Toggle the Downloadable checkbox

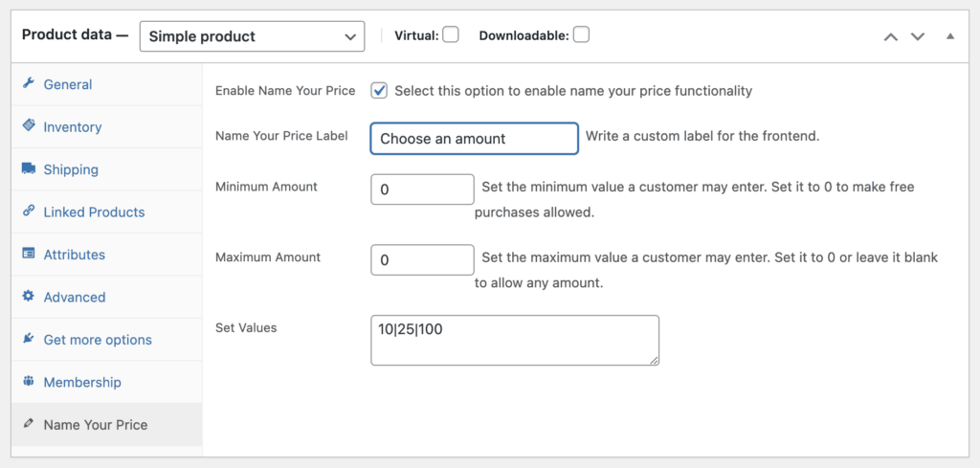click(581, 34)
